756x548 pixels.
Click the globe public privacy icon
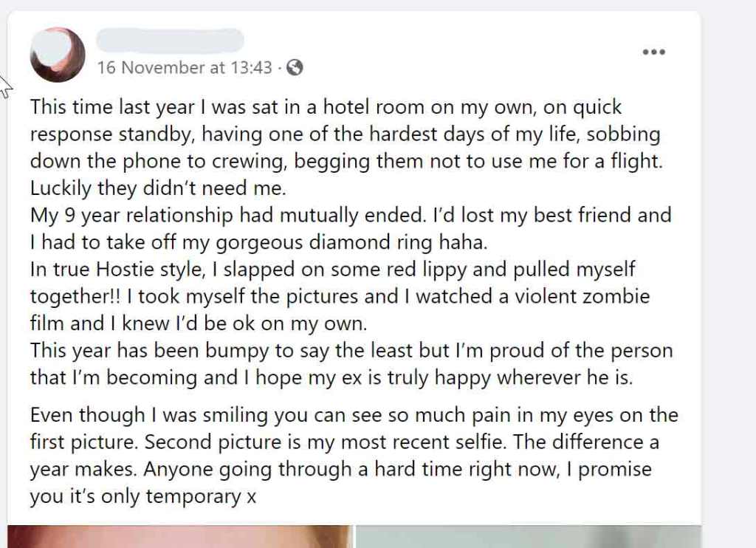click(x=295, y=68)
